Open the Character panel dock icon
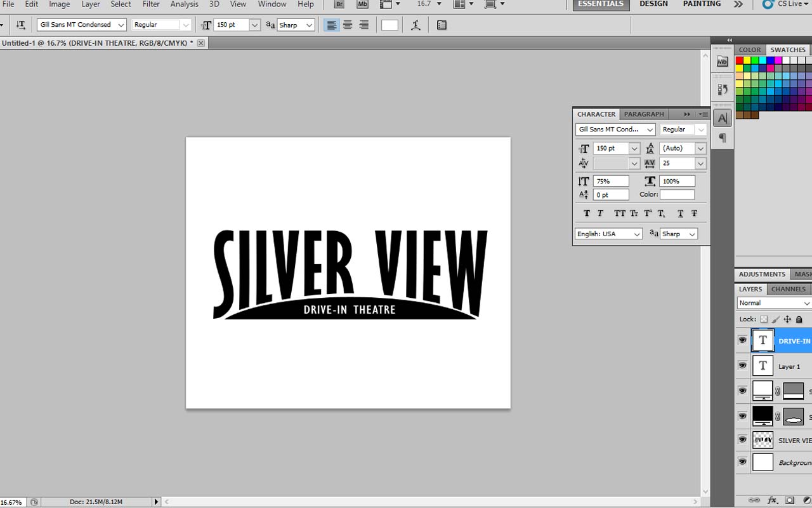This screenshot has height=508, width=812. pyautogui.click(x=723, y=118)
